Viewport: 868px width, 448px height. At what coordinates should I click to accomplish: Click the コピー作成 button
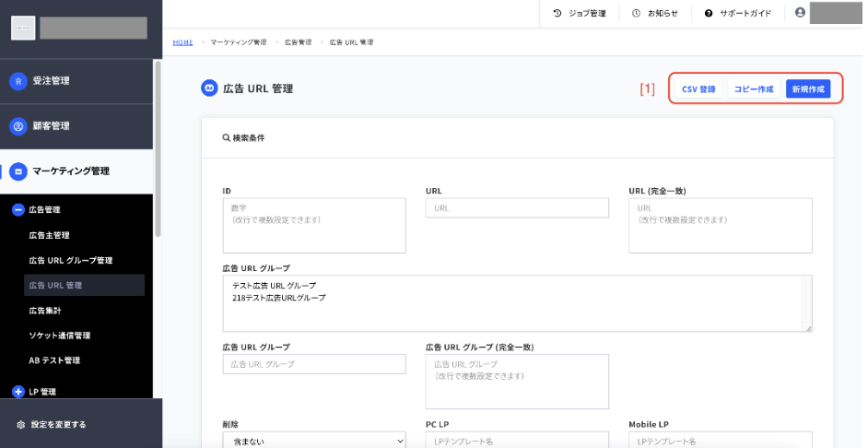click(x=754, y=89)
